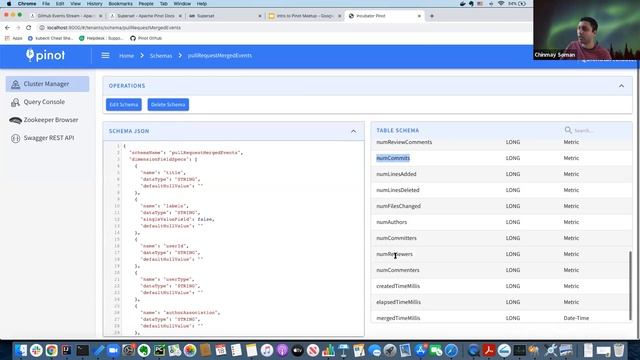Screen dimensions: 640x360
Task: Open Trash from the dock
Action: click(x=619, y=350)
